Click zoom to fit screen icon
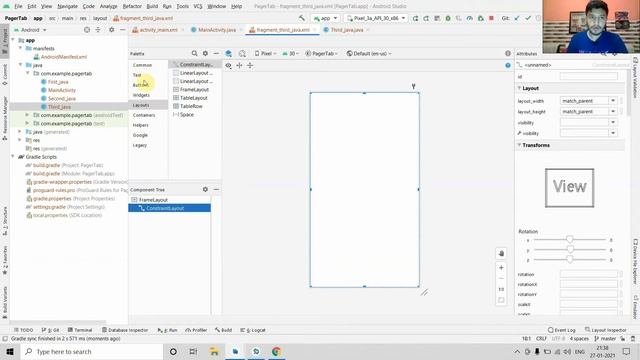 tap(501, 300)
